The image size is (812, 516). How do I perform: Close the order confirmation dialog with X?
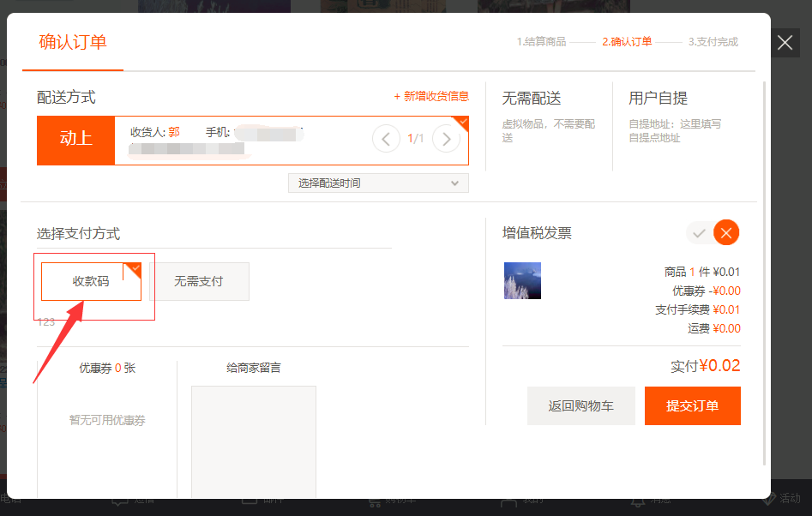pos(785,43)
